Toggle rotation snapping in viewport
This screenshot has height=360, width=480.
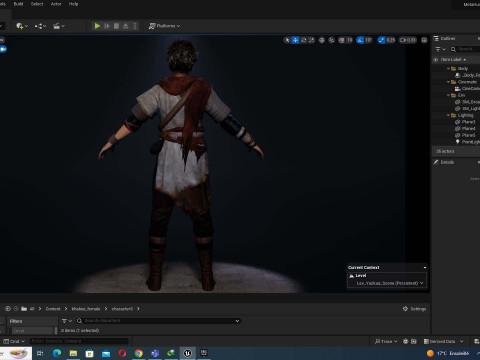point(360,40)
